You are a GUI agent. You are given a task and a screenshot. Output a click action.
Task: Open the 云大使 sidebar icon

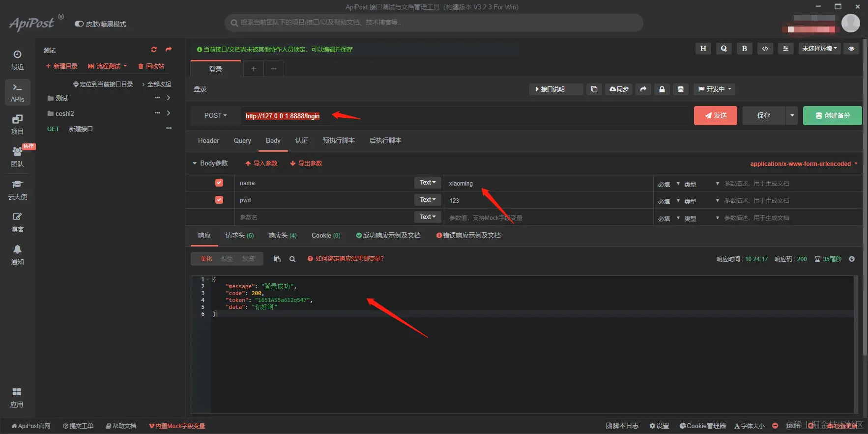[x=17, y=190]
